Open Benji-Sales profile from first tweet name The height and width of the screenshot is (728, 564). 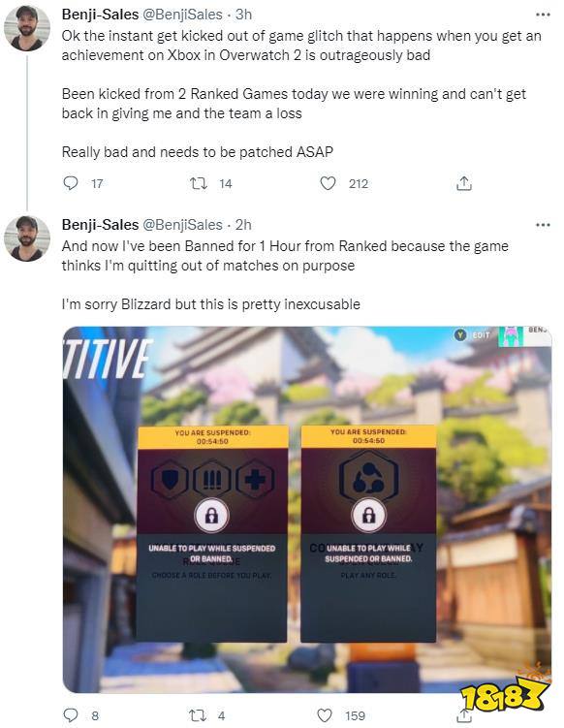[100, 15]
